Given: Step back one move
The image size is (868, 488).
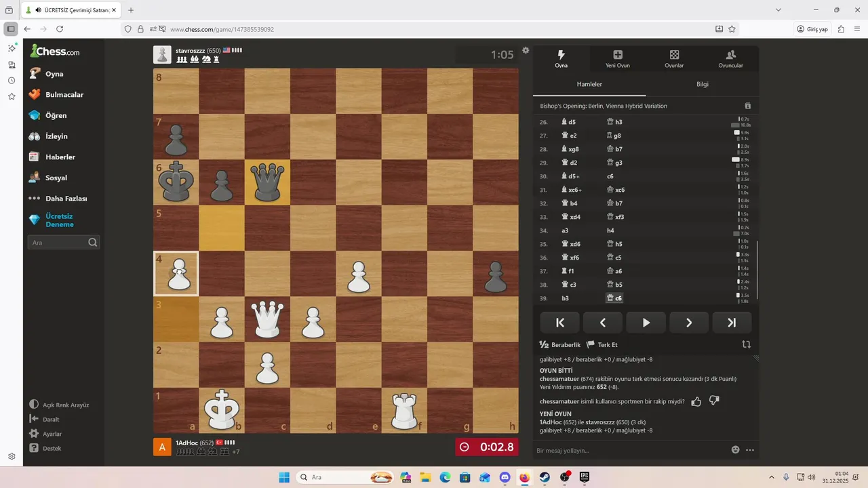Looking at the screenshot, I should pyautogui.click(x=603, y=323).
